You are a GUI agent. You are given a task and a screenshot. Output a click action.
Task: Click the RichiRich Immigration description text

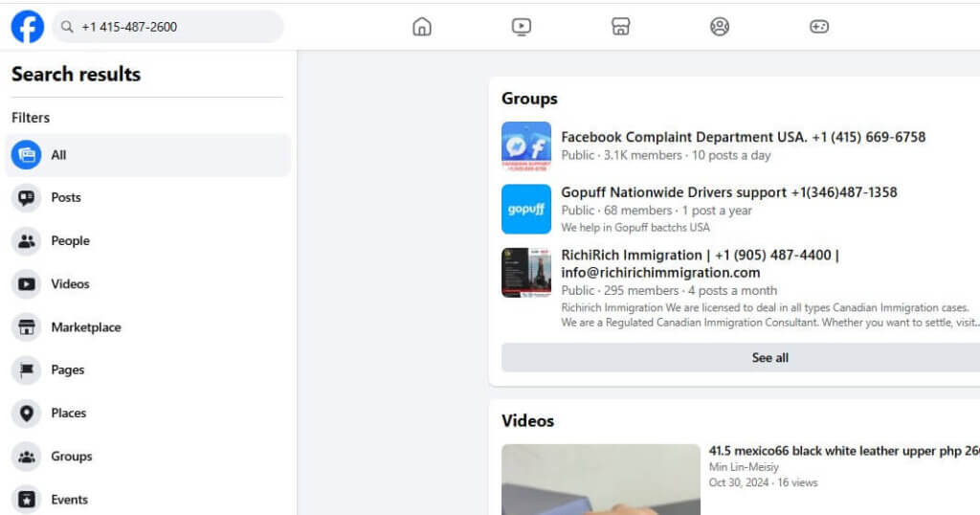point(770,315)
